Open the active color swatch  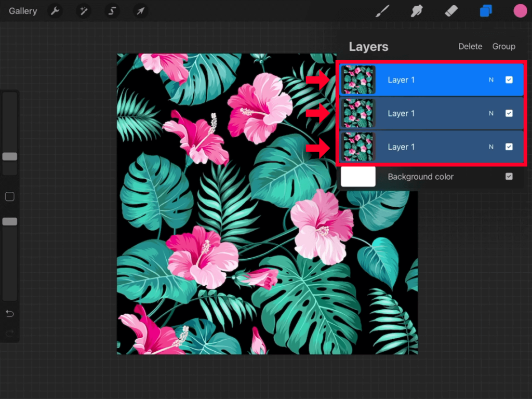point(520,10)
